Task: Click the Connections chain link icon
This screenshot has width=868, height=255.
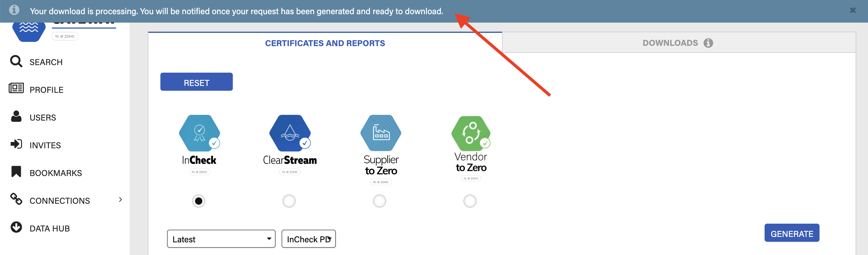Action: coord(16,199)
